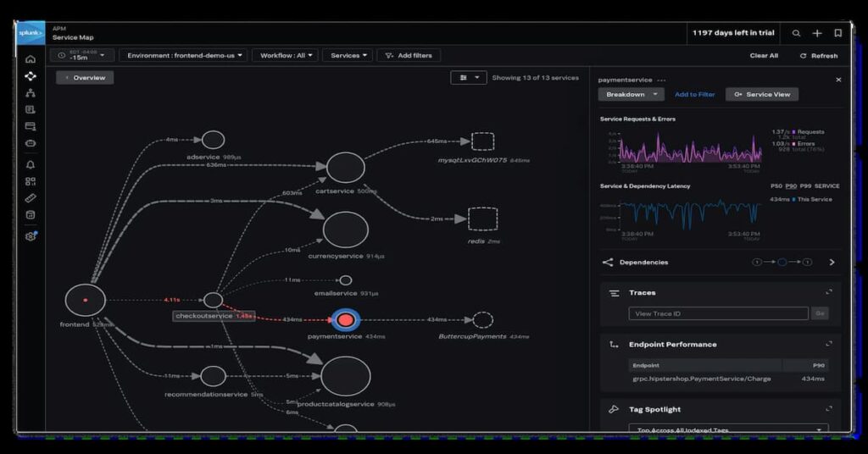
Task: Open the Dashboards grid icon
Action: [31, 181]
